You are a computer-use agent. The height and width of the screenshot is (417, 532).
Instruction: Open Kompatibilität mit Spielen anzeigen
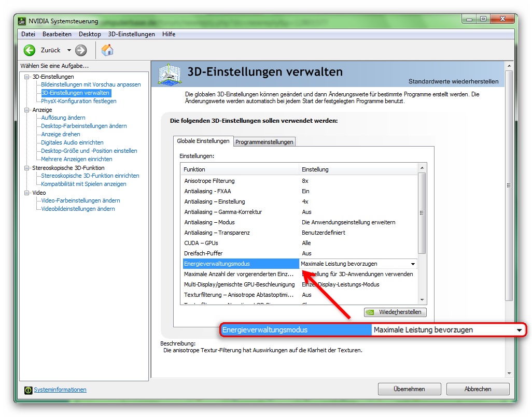pyautogui.click(x=84, y=184)
